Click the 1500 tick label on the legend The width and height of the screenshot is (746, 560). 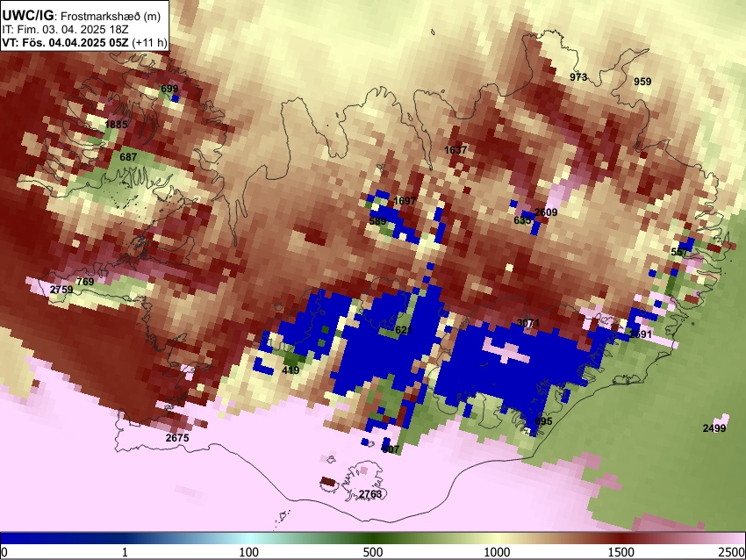point(621,552)
